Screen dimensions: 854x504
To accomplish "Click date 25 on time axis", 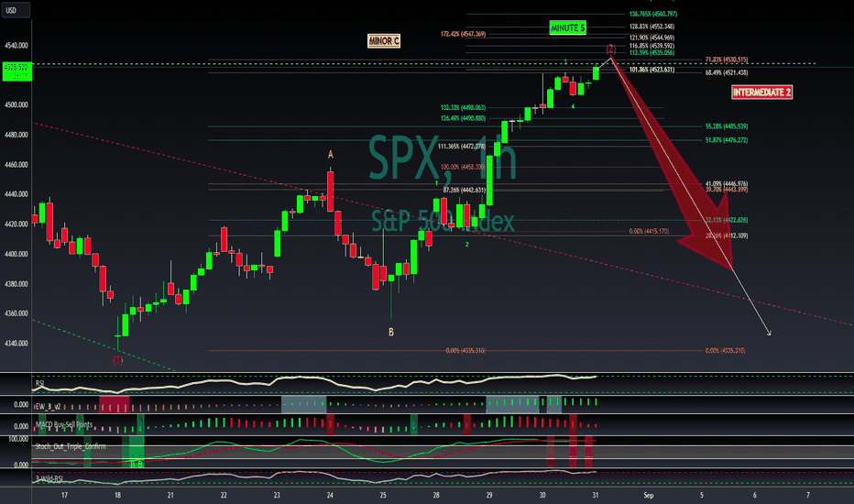I will [383, 495].
